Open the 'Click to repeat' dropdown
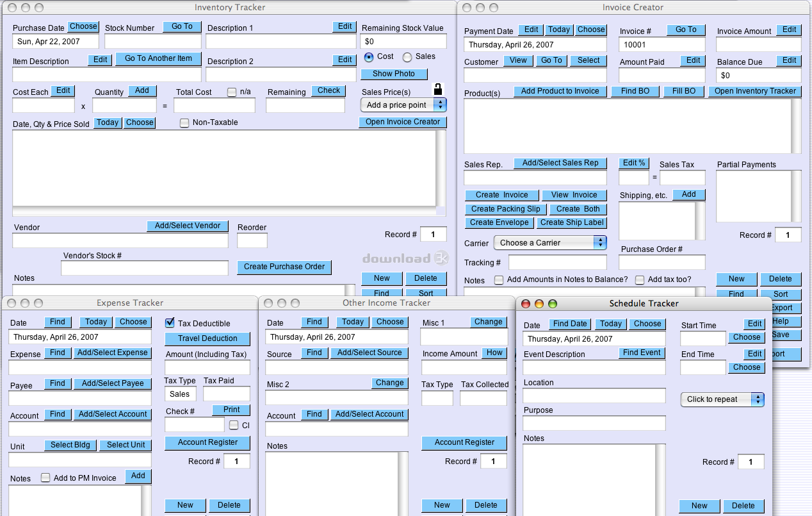 pyautogui.click(x=722, y=399)
